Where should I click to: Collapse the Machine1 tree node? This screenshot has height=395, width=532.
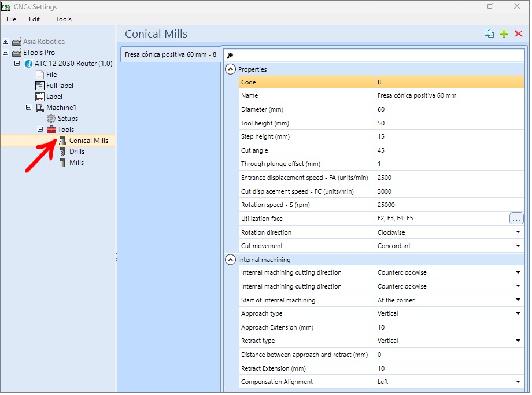(x=29, y=108)
